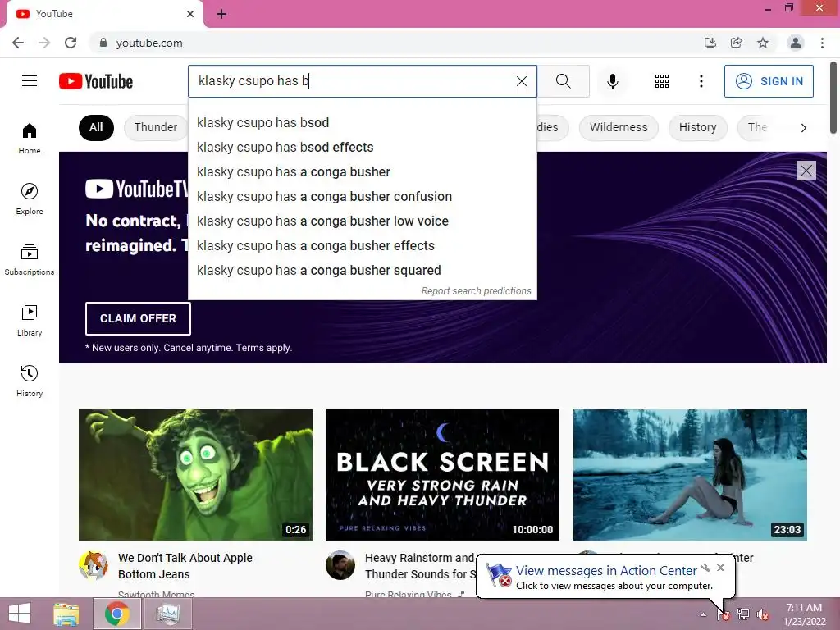Open YouTube settings three-dot menu
The width and height of the screenshot is (840, 630).
point(701,81)
